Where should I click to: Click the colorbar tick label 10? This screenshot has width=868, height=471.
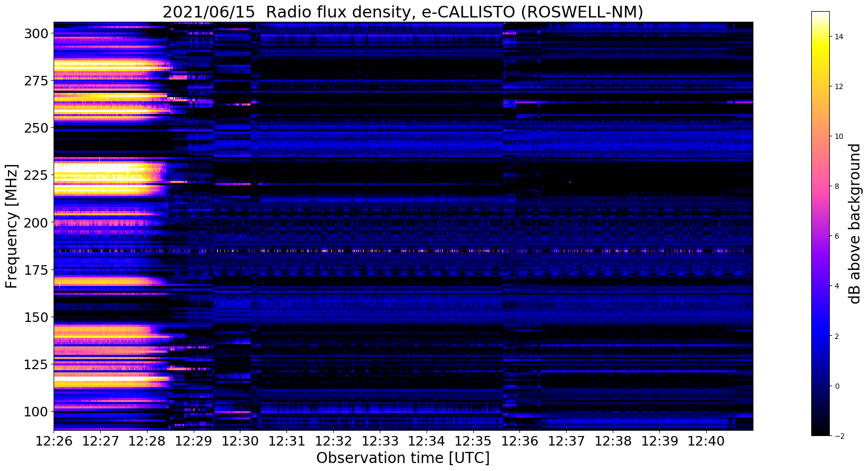tap(839, 136)
